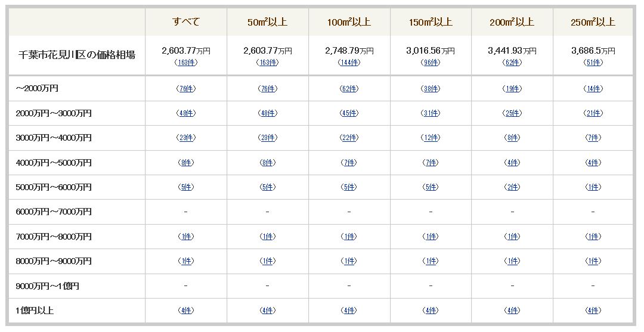Select 51件 under 250m²以上 price average
Viewport: 644px width, 332px height.
[x=593, y=63]
